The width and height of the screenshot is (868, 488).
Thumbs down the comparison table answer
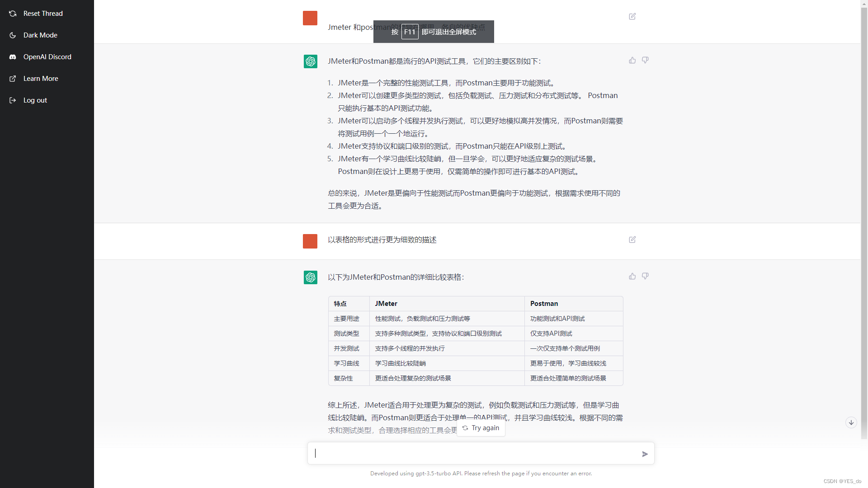(x=645, y=276)
